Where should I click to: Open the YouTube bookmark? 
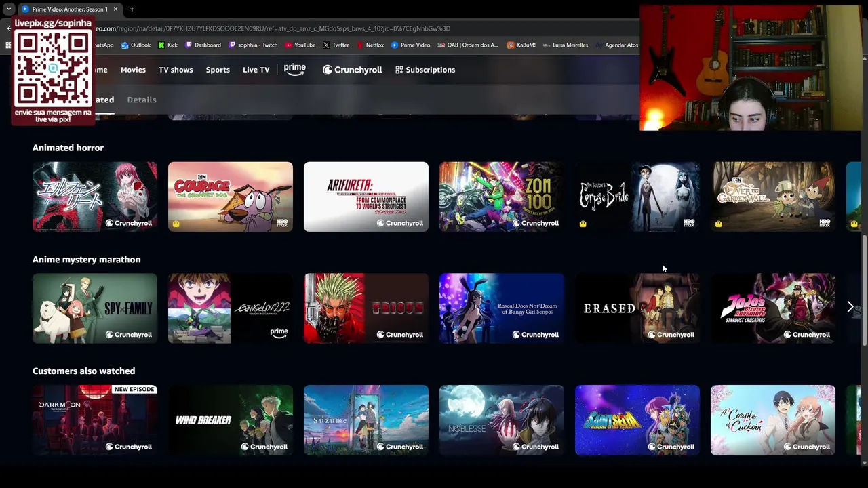[x=300, y=45]
